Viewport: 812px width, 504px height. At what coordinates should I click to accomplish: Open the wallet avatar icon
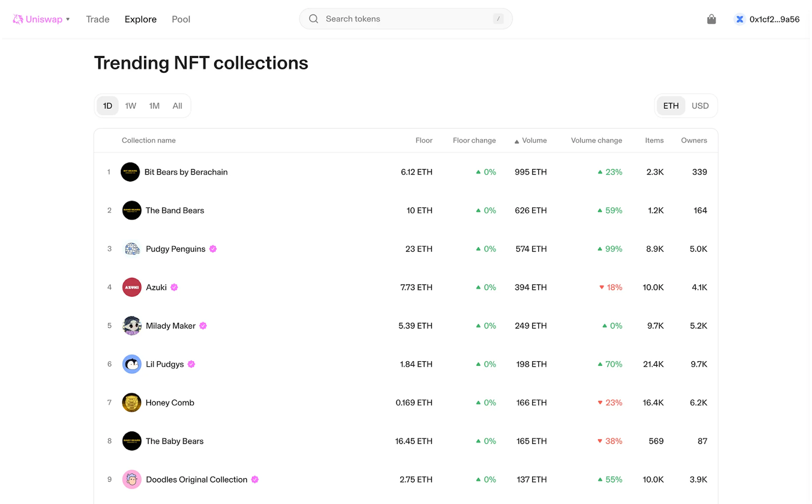739,19
